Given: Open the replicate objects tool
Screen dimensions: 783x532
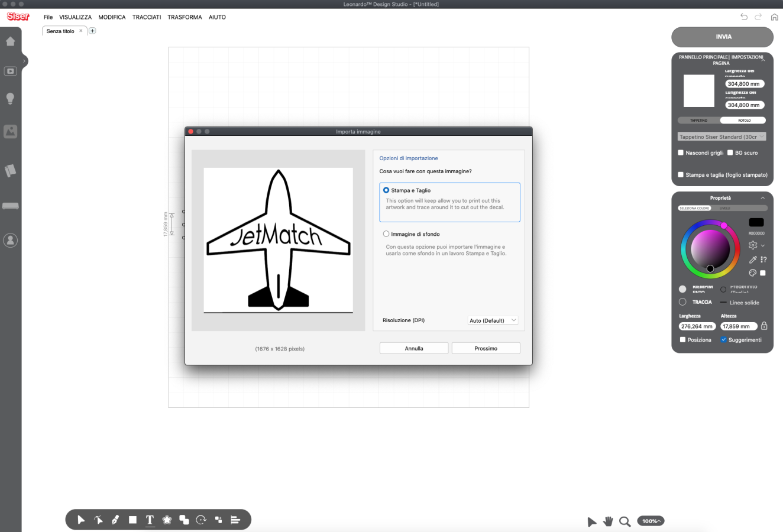Looking at the screenshot, I should point(218,520).
